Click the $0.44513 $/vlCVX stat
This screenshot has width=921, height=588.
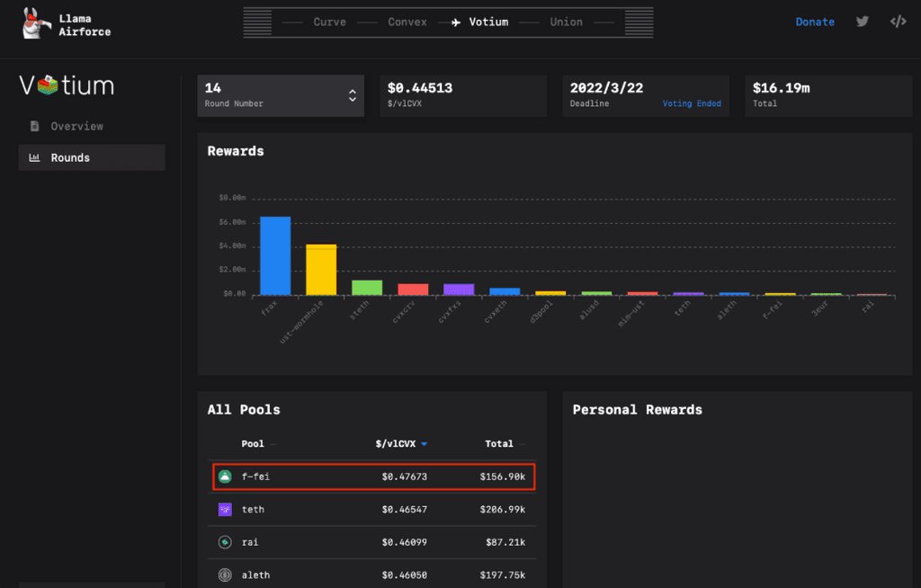(420, 88)
